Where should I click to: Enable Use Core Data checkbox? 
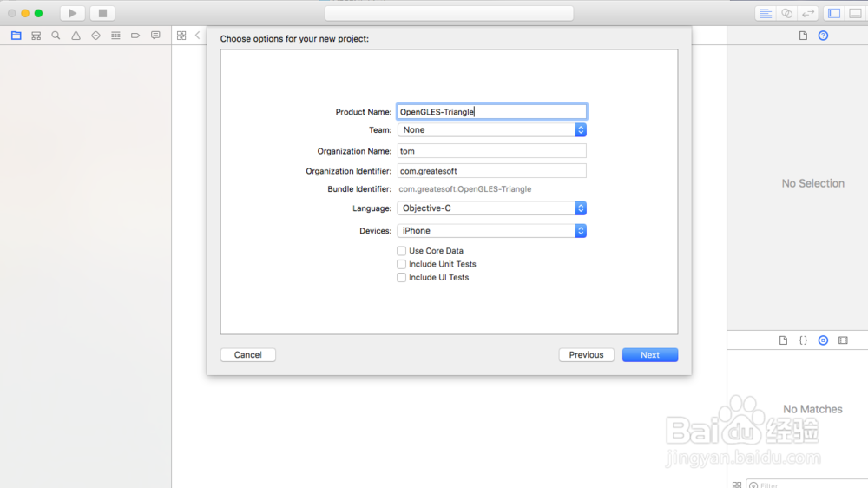(401, 251)
